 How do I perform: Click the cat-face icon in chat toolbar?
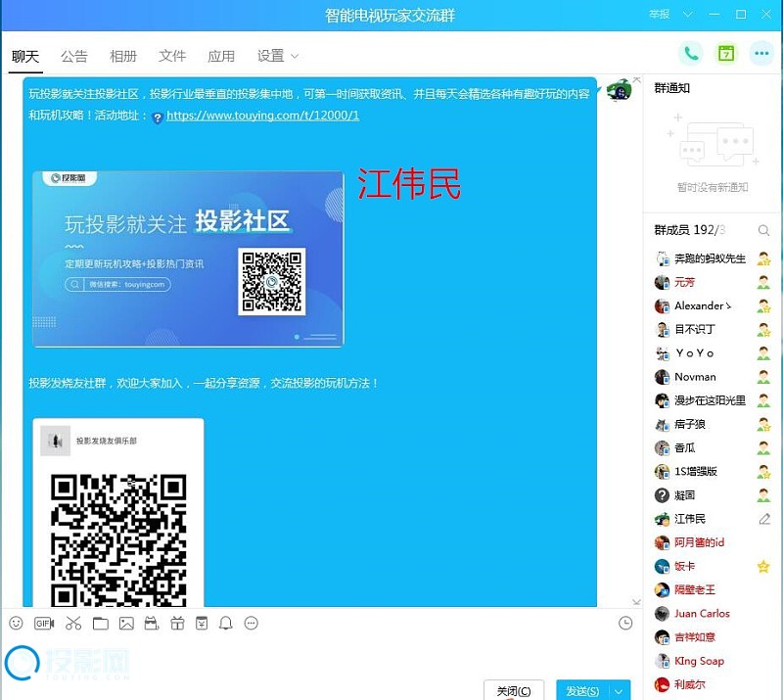pos(152,623)
